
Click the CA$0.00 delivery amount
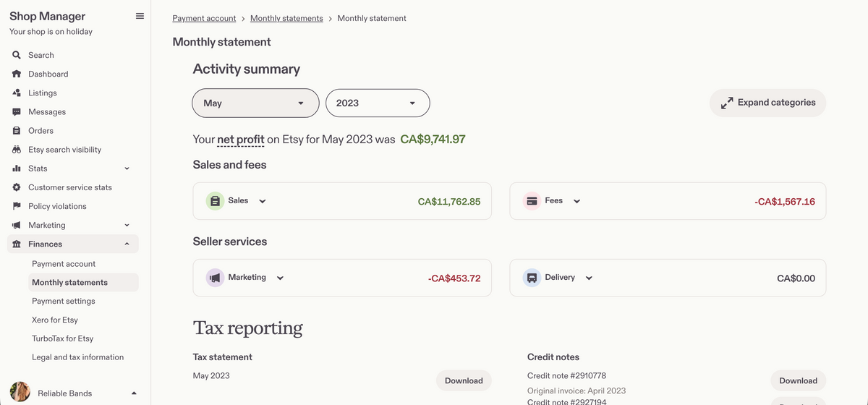point(796,278)
